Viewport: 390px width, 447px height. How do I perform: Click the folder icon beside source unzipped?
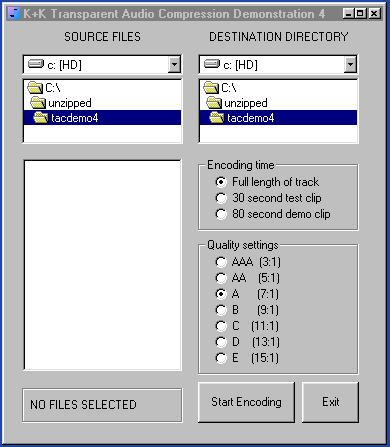(38, 103)
